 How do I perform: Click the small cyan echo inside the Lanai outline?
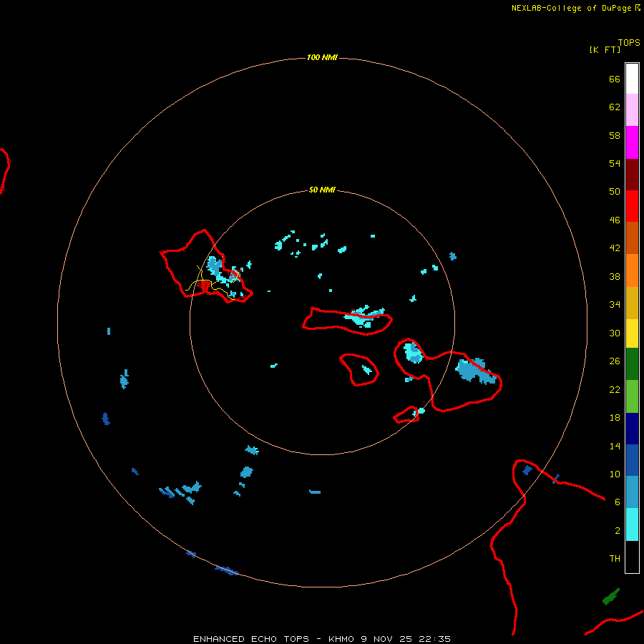[x=367, y=370]
